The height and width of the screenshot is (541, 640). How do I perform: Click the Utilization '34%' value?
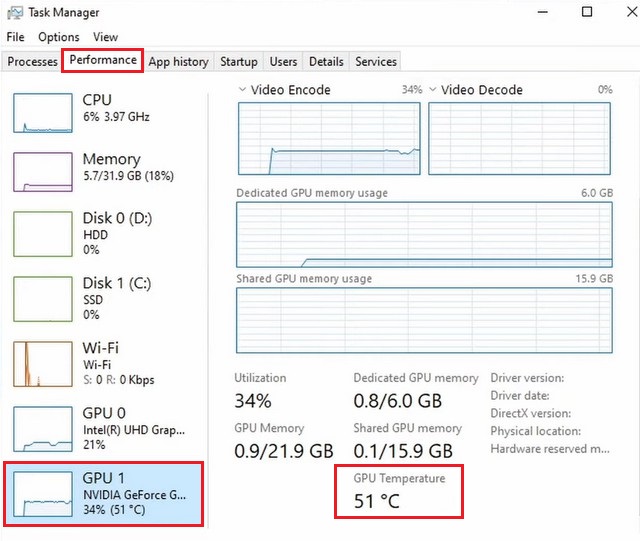(253, 401)
